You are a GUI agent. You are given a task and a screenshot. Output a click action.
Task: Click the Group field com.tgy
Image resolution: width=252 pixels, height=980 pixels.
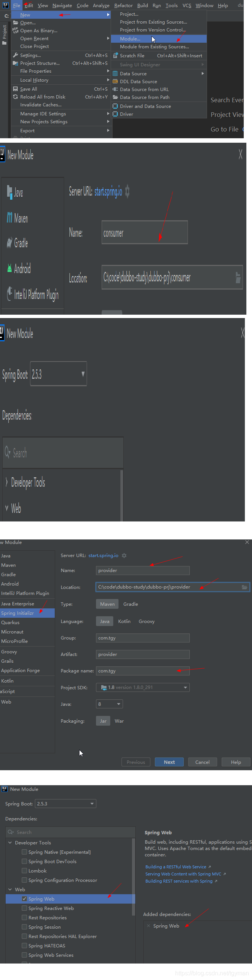143,638
